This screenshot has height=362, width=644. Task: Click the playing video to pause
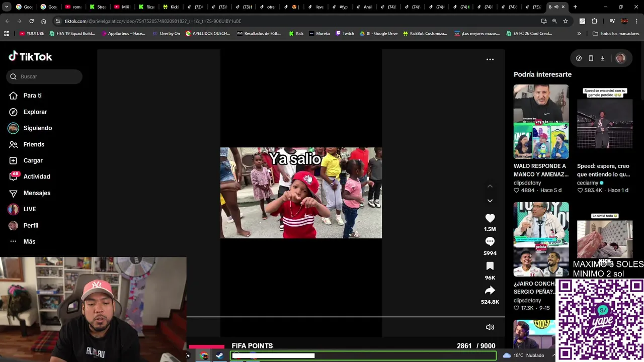pyautogui.click(x=301, y=193)
